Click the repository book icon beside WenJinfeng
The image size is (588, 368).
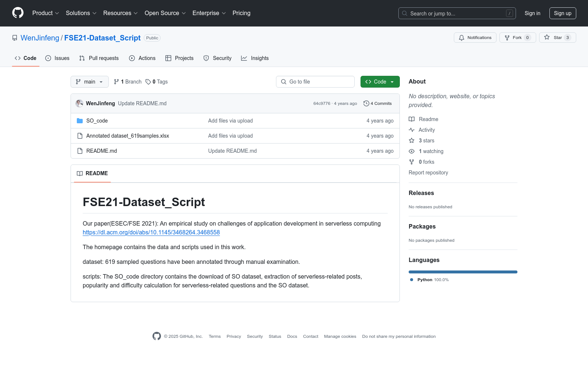tap(15, 38)
